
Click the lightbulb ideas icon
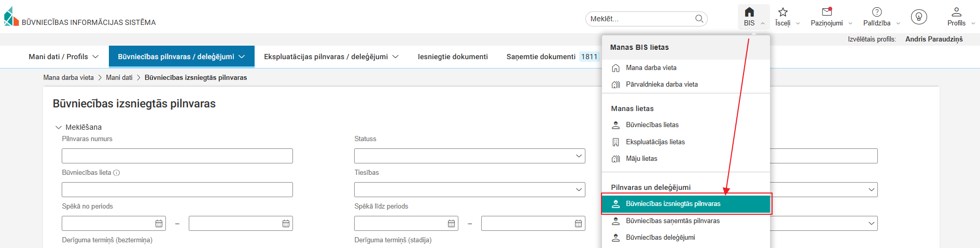[919, 17]
